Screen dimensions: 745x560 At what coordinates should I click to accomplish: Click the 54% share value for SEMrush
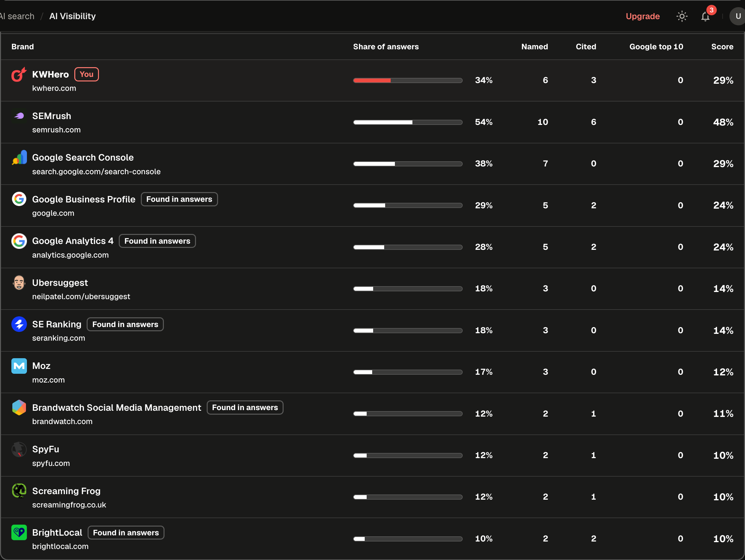click(x=484, y=122)
